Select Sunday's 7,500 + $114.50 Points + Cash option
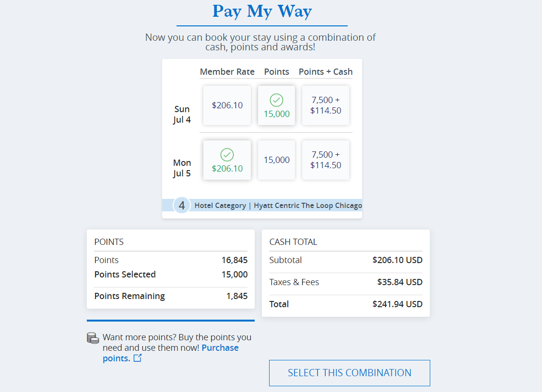This screenshot has height=392, width=542. [326, 105]
